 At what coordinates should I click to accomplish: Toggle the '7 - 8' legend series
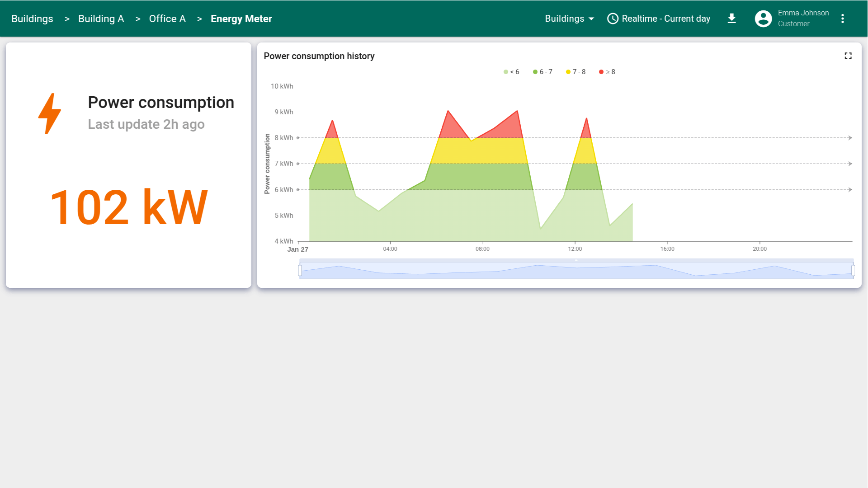tap(576, 72)
